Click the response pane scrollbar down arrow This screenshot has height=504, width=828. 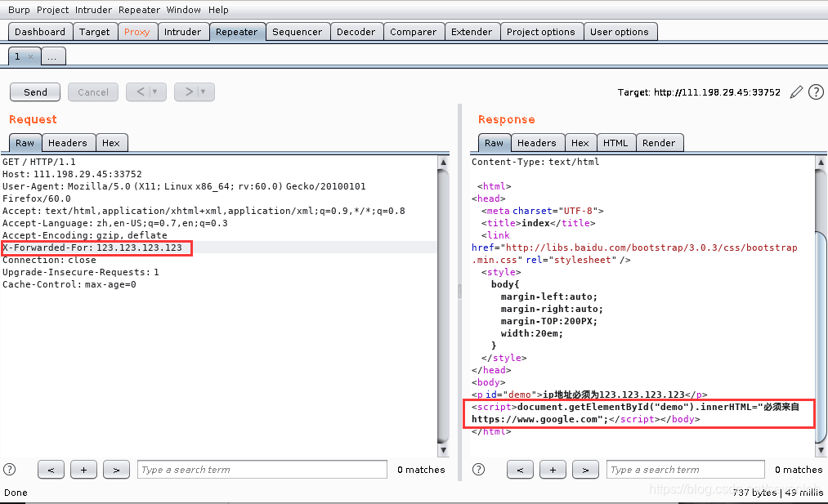click(821, 450)
